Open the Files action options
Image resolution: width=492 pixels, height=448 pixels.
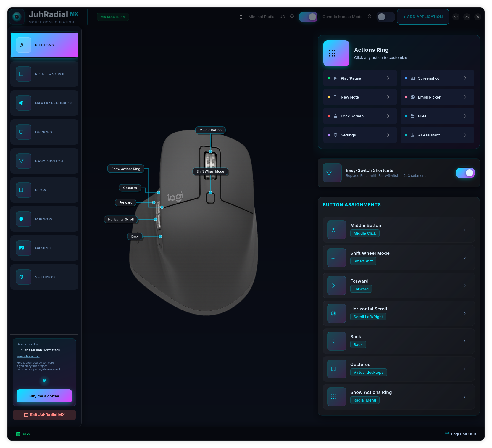point(437,116)
